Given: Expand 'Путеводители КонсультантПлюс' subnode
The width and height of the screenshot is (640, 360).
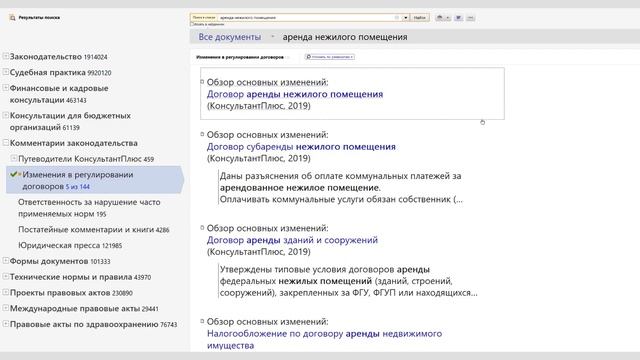Looking at the screenshot, I should coord(14,158).
